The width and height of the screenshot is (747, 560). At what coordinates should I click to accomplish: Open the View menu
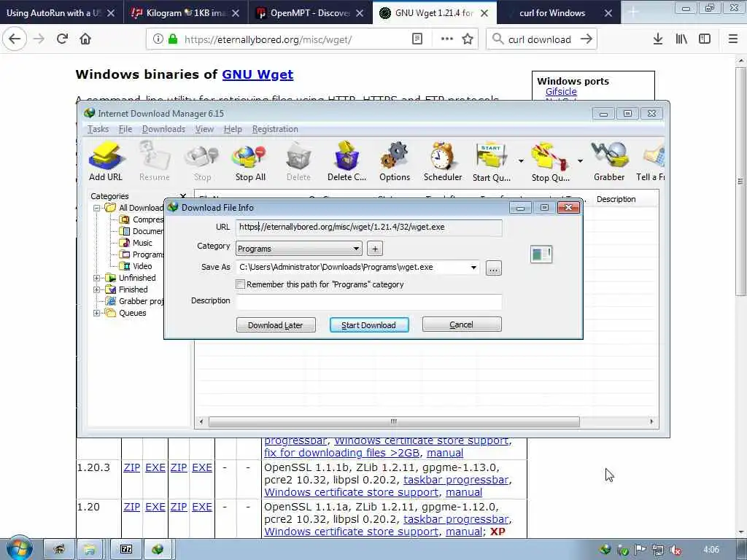point(204,129)
